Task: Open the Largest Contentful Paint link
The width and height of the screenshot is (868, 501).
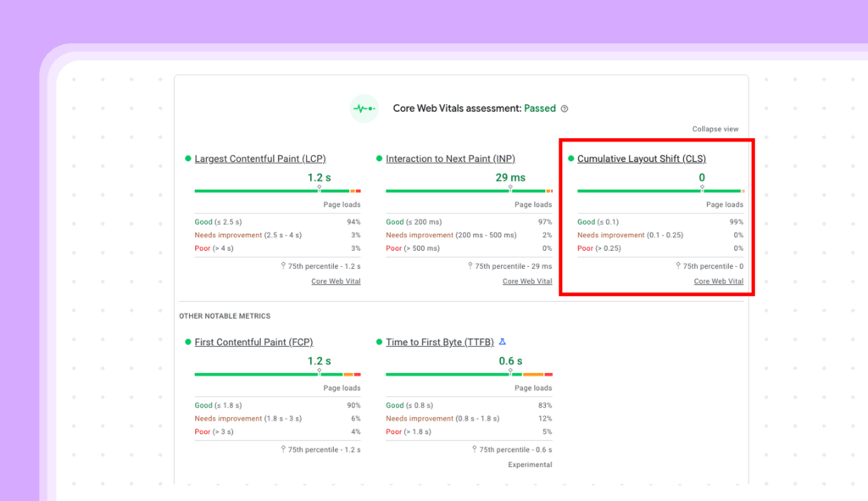Action: click(259, 158)
